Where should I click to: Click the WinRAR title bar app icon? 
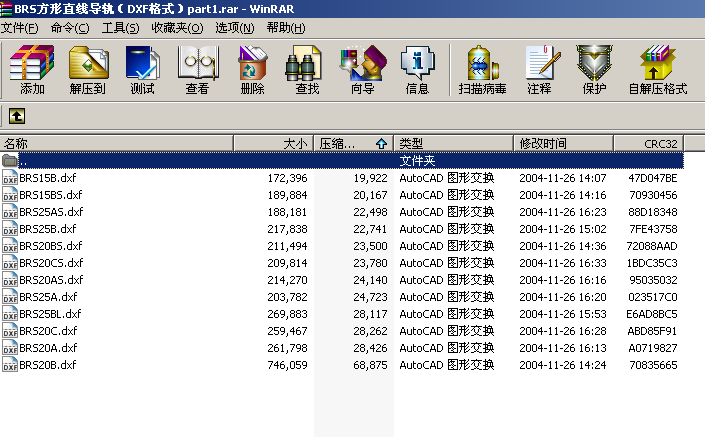6,9
